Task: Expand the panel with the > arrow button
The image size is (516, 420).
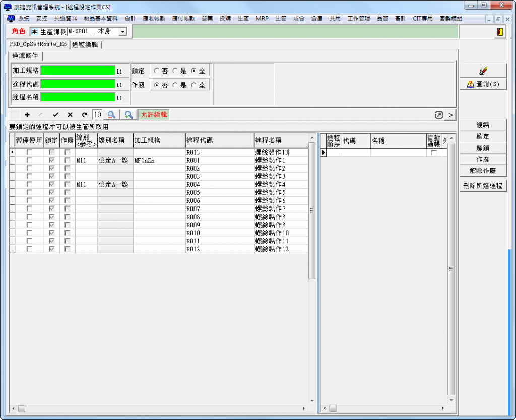Action: (x=450, y=115)
